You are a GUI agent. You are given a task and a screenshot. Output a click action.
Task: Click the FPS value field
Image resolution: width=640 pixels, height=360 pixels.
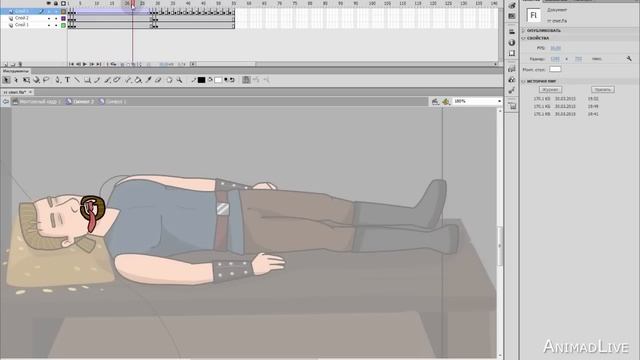click(556, 48)
